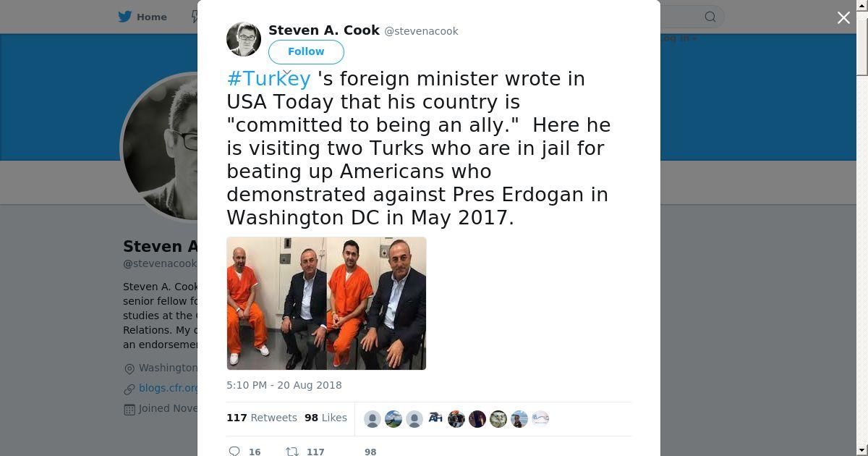View the 98 Likes list
The image size is (868, 456).
(x=325, y=418)
